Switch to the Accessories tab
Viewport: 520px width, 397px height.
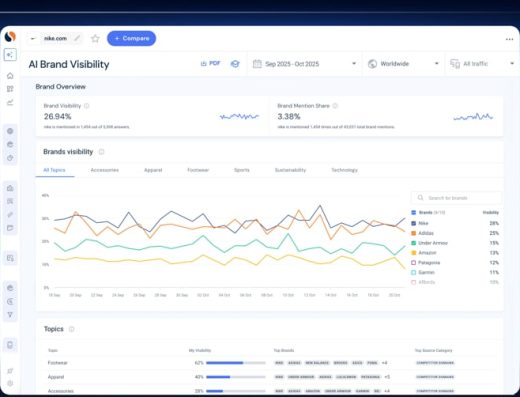(x=105, y=170)
